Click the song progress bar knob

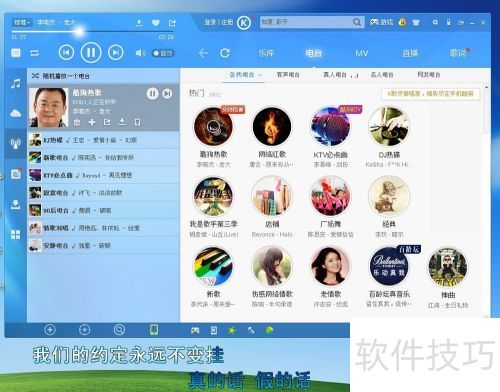(79, 32)
